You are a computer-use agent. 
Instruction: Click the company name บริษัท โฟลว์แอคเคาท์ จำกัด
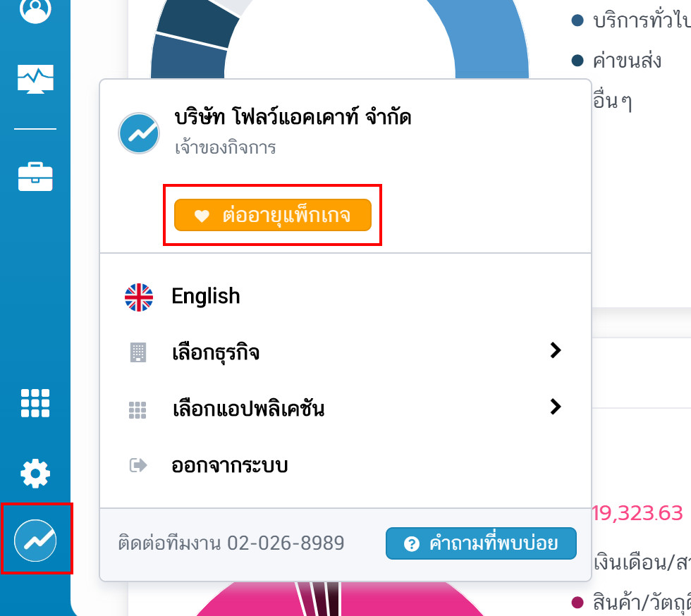pos(293,117)
